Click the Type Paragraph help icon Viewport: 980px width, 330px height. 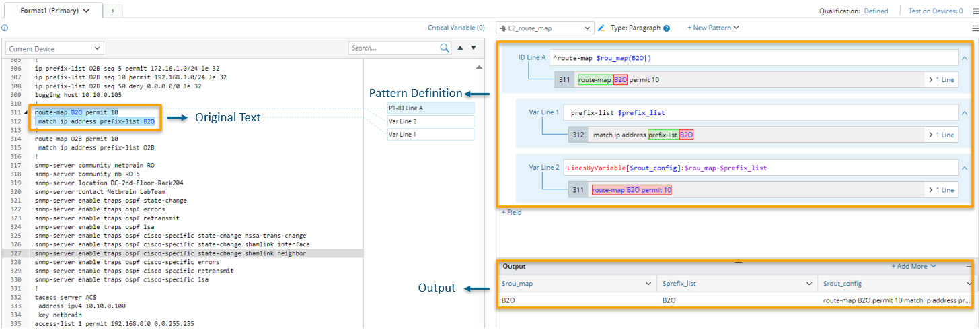(x=667, y=28)
